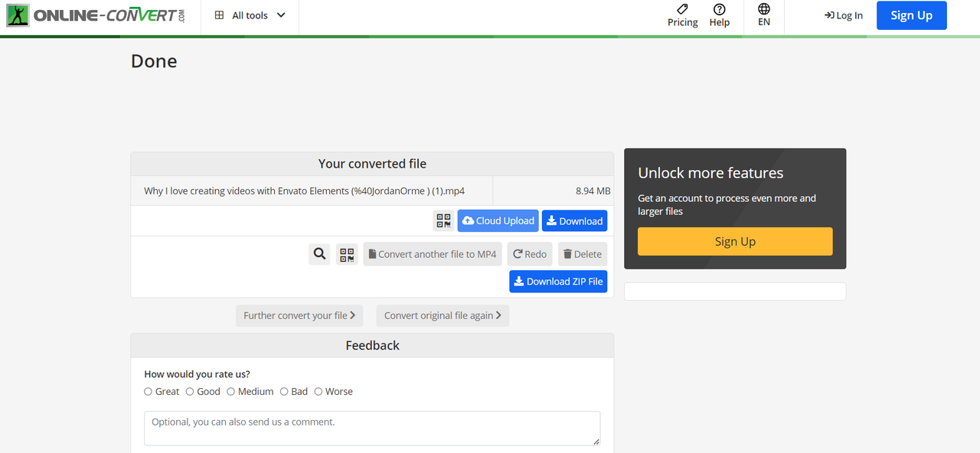The width and height of the screenshot is (980, 453).
Task: Expand Convert original file again
Action: pyautogui.click(x=443, y=315)
